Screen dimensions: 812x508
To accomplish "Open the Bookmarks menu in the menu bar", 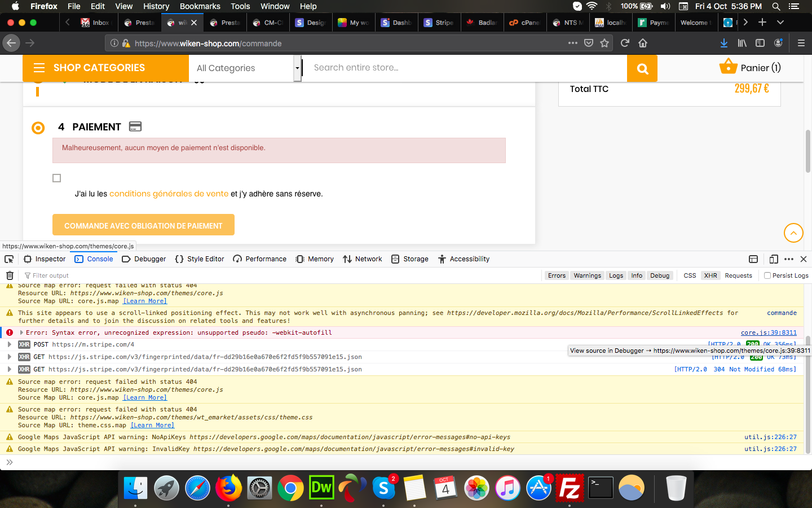I will tap(200, 6).
